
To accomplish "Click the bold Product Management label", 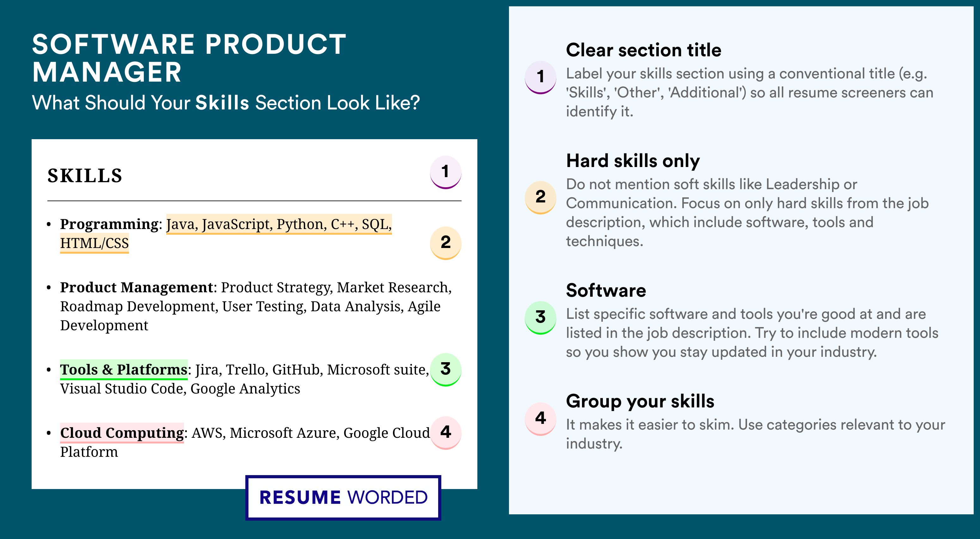I will click(136, 288).
